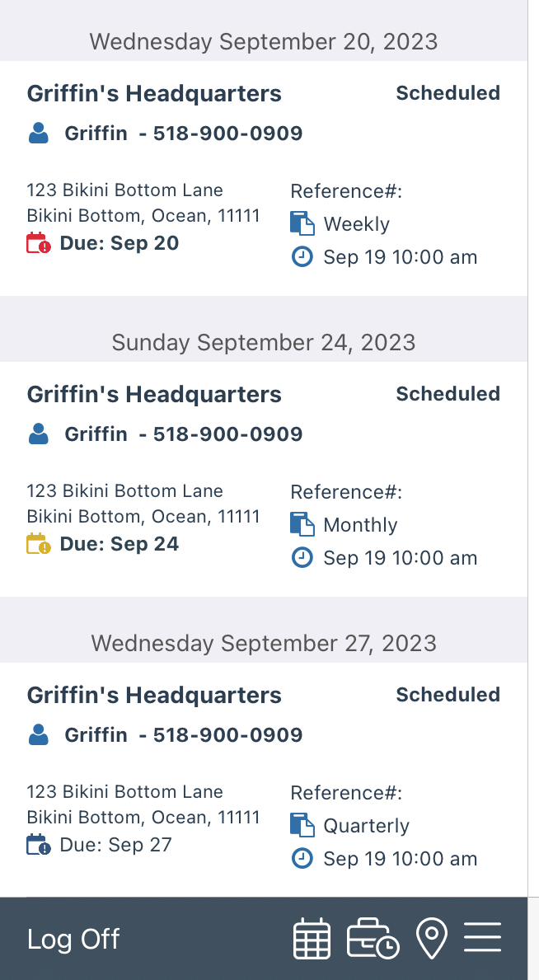Click the Bikini Bottom address in the September 27 card
This screenshot has height=980, width=539.
tap(143, 804)
